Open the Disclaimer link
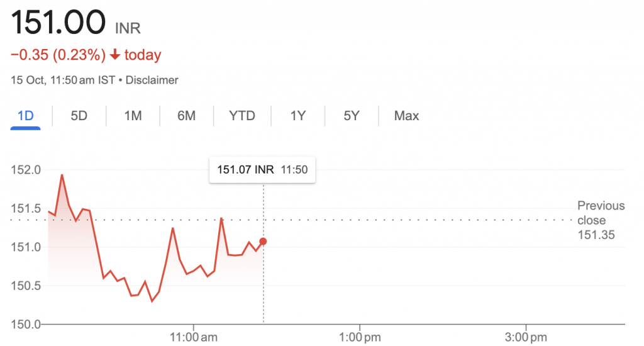The image size is (644, 346). pyautogui.click(x=152, y=80)
